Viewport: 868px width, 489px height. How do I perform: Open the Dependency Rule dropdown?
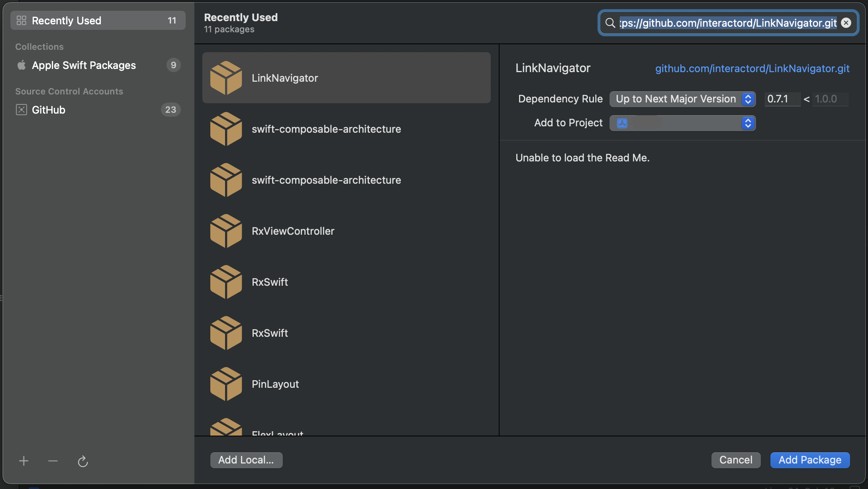(x=682, y=99)
